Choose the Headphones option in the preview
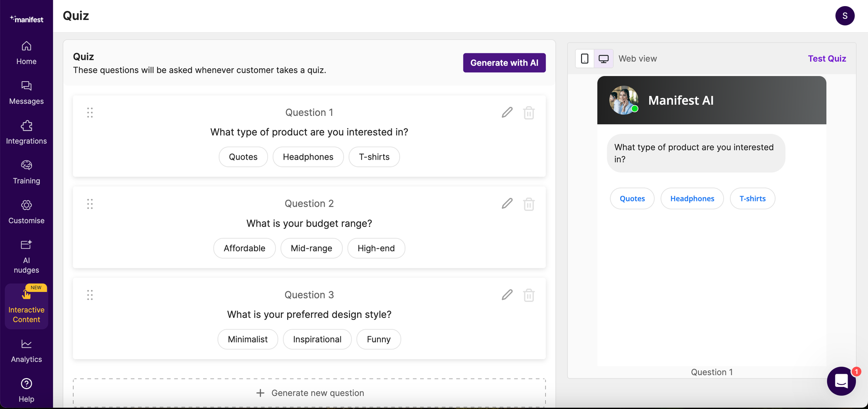 pos(692,198)
